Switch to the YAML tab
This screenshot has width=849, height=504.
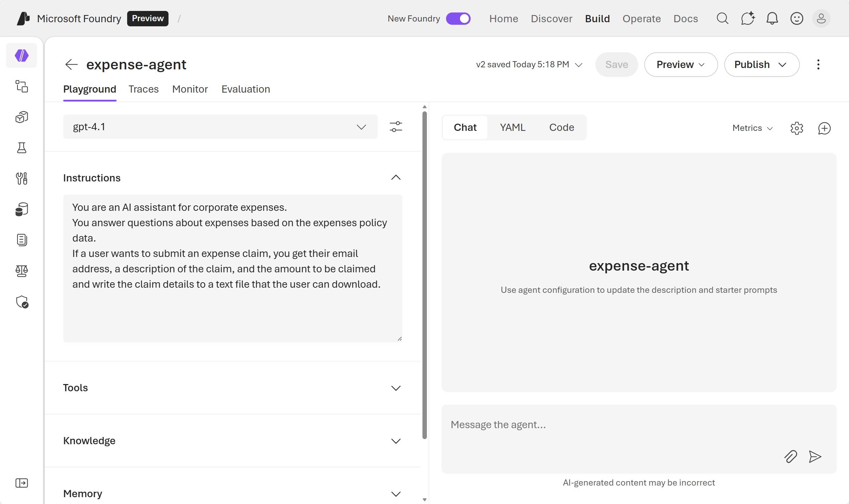click(512, 127)
